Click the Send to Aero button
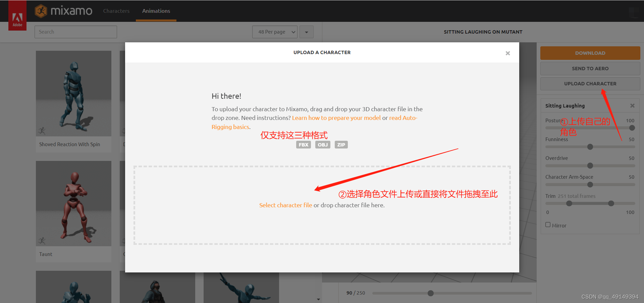Viewport: 644px width, 303px height. [590, 69]
